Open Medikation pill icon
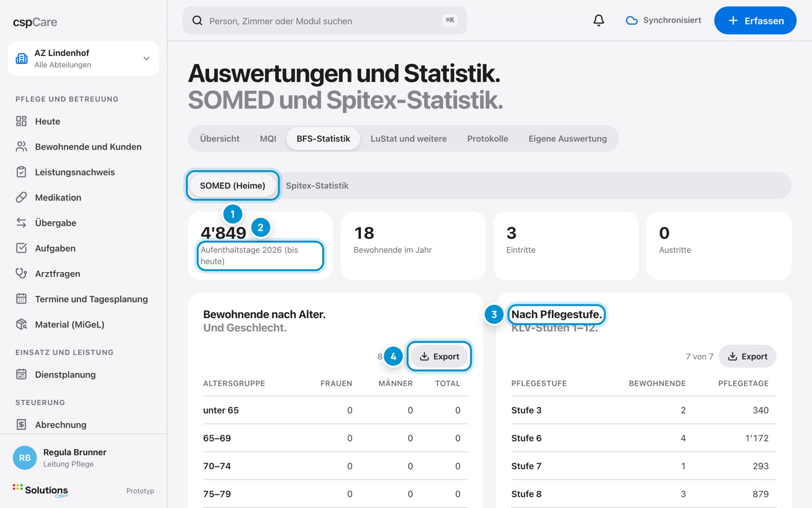812x508 pixels. pyautogui.click(x=21, y=197)
